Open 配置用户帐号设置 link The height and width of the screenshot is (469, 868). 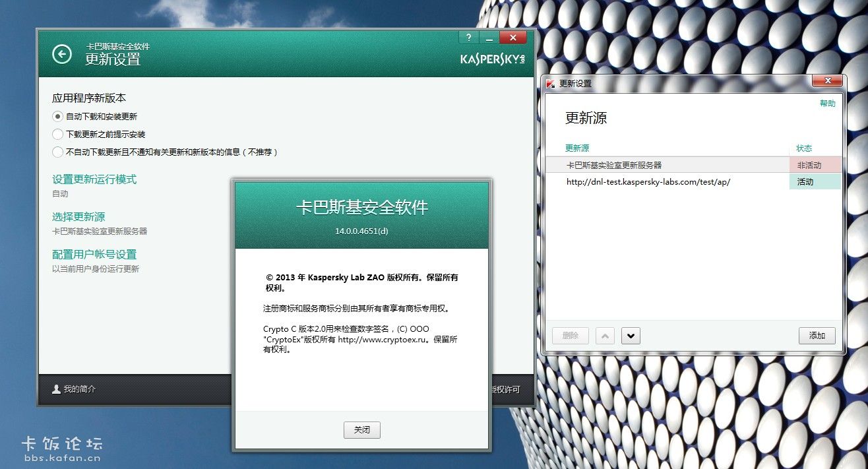click(x=94, y=255)
